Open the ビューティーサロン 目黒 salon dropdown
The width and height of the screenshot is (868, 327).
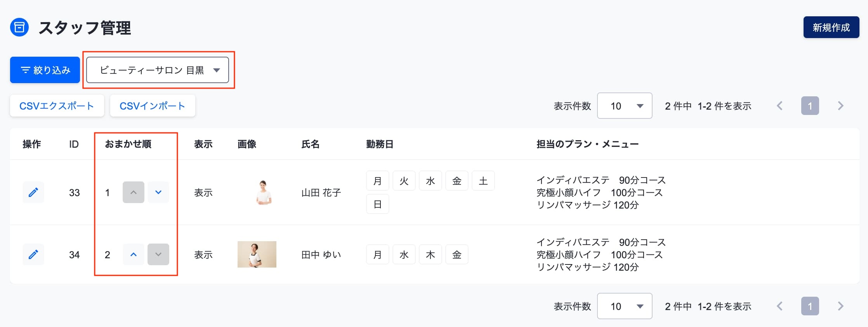pos(158,70)
